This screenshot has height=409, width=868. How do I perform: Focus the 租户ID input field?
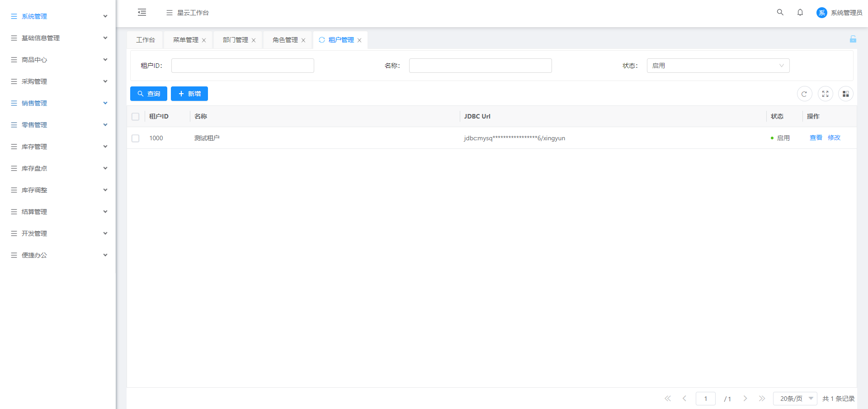click(x=243, y=66)
